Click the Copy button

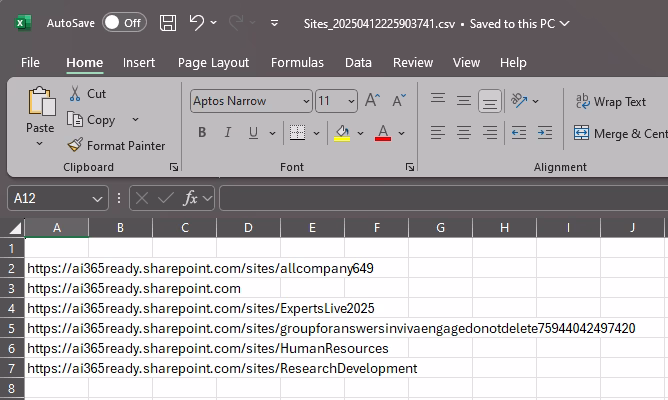pyautogui.click(x=91, y=120)
